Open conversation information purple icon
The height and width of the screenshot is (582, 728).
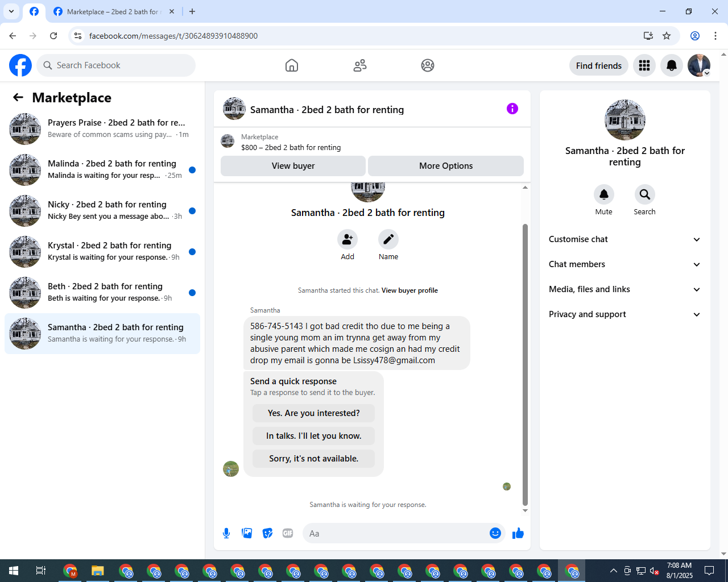pyautogui.click(x=512, y=109)
